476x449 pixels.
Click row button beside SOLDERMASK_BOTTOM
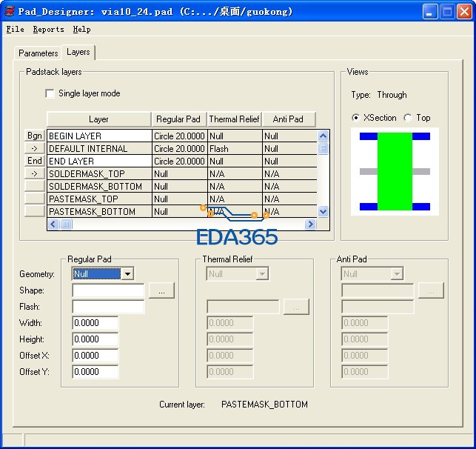(35, 186)
